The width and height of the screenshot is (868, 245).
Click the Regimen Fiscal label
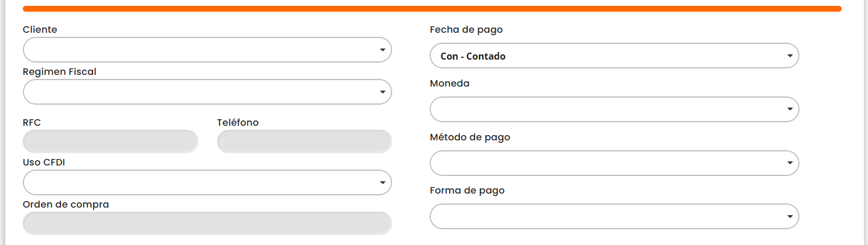coord(60,72)
